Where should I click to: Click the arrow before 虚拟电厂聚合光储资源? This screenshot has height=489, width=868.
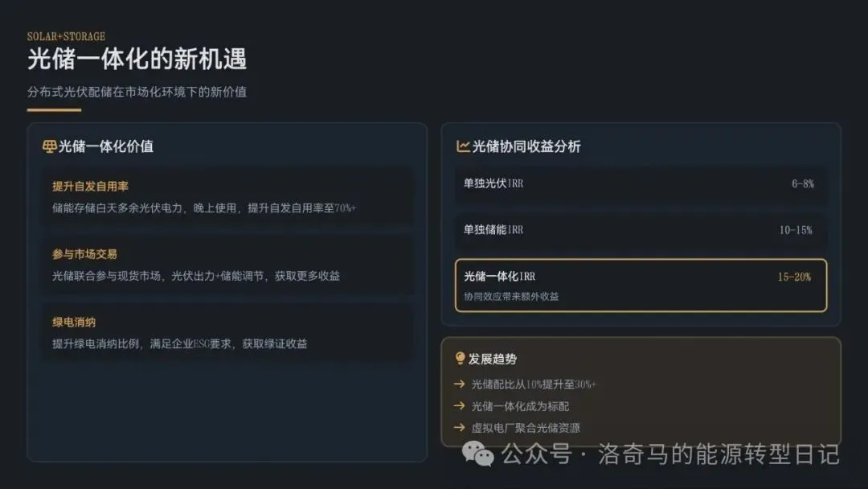pyautogui.click(x=459, y=428)
